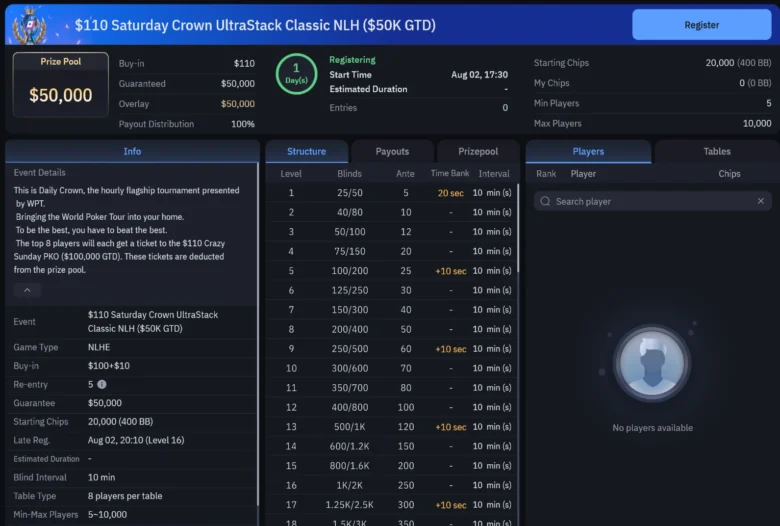Click the 125/250 blinds cell
The image size is (780, 526).
coord(350,290)
